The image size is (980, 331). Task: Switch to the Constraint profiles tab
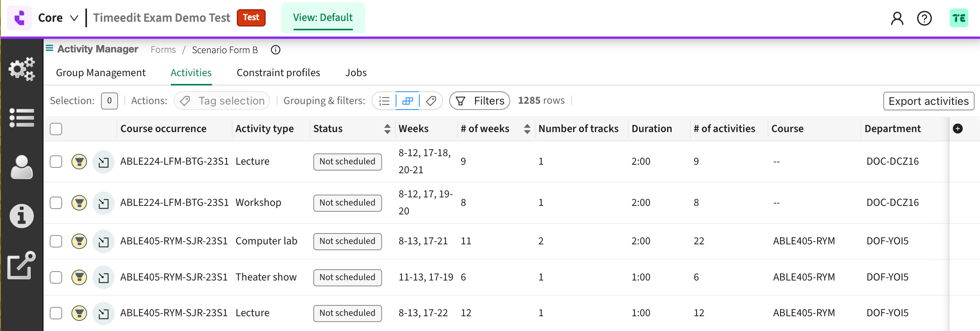tap(278, 73)
